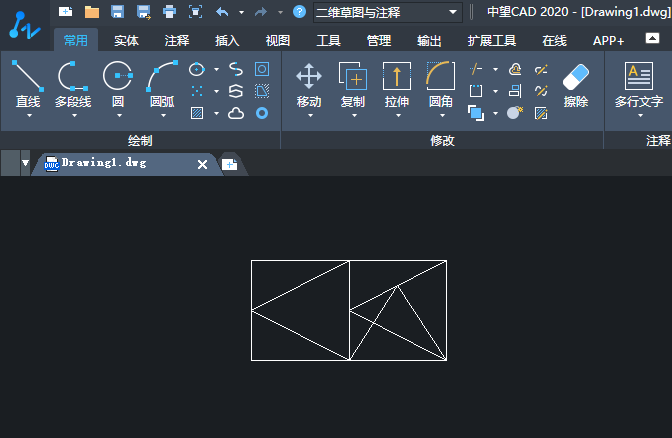The width and height of the screenshot is (672, 438).
Task: Create a new drawing from quick access toolbar
Action: pos(65,12)
